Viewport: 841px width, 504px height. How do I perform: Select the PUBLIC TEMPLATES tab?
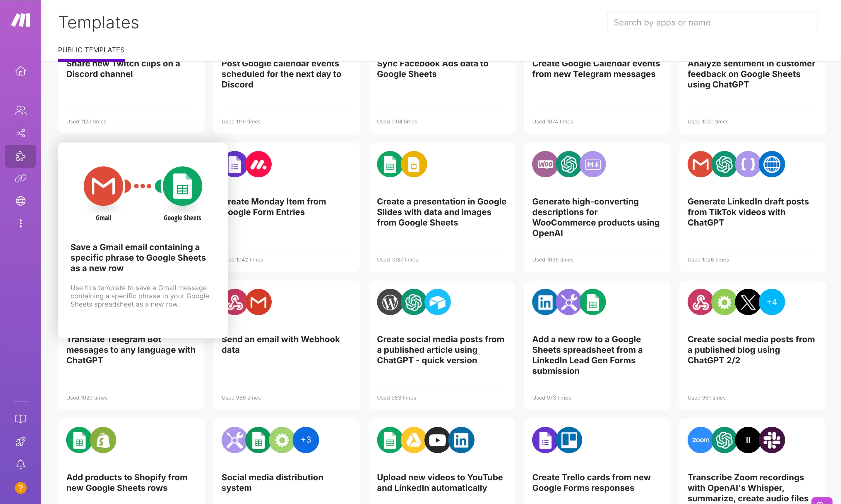pos(91,50)
